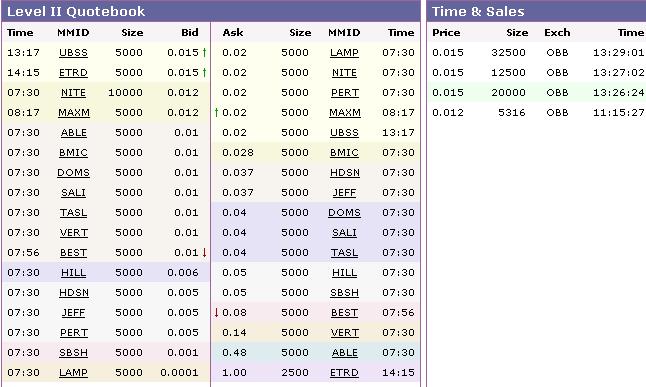This screenshot has width=646, height=387.
Task: Open HILL link bidding 0.006
Action: (73, 273)
